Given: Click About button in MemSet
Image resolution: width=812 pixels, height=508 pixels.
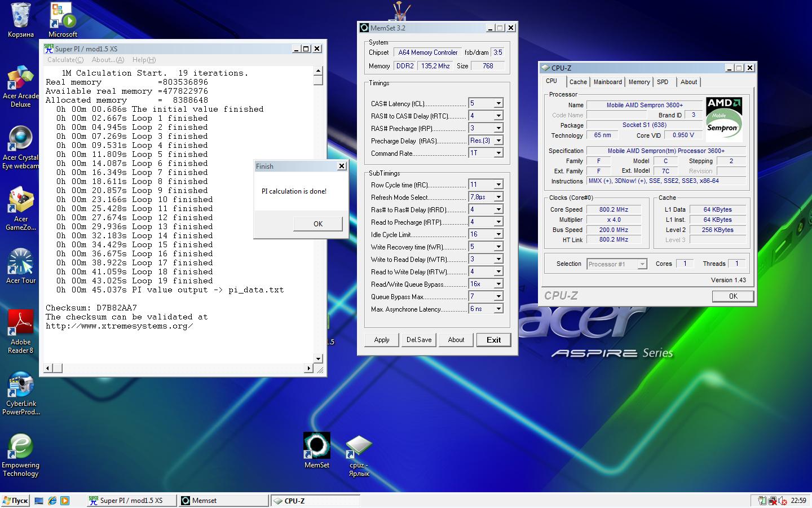Looking at the screenshot, I should [456, 340].
